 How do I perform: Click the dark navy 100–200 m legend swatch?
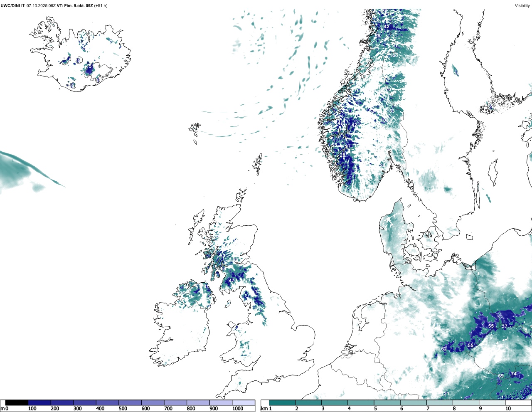click(x=39, y=403)
